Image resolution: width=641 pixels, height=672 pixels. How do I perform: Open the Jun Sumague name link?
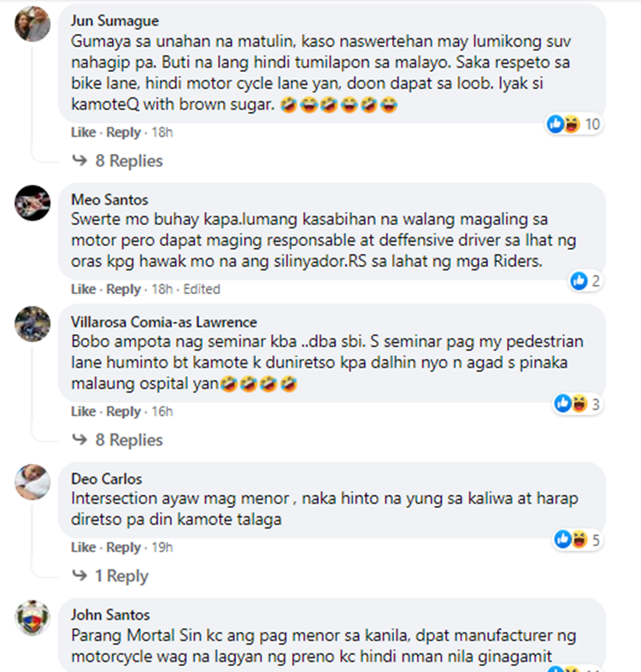115,21
